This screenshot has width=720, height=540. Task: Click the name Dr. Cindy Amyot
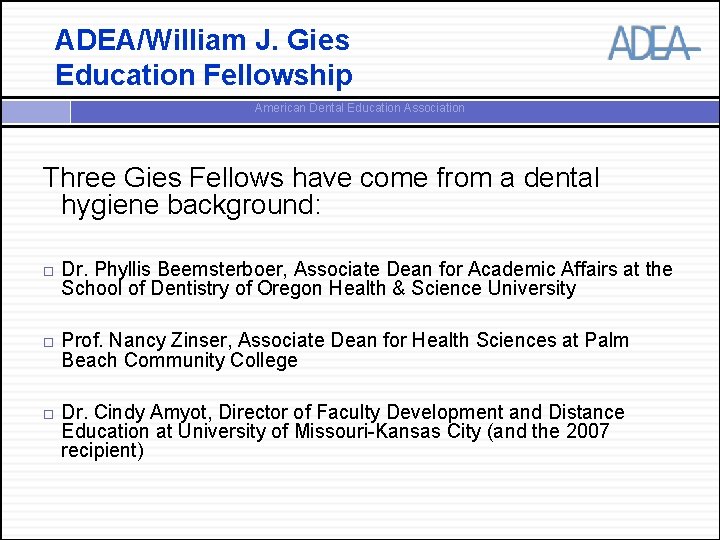coord(134,412)
